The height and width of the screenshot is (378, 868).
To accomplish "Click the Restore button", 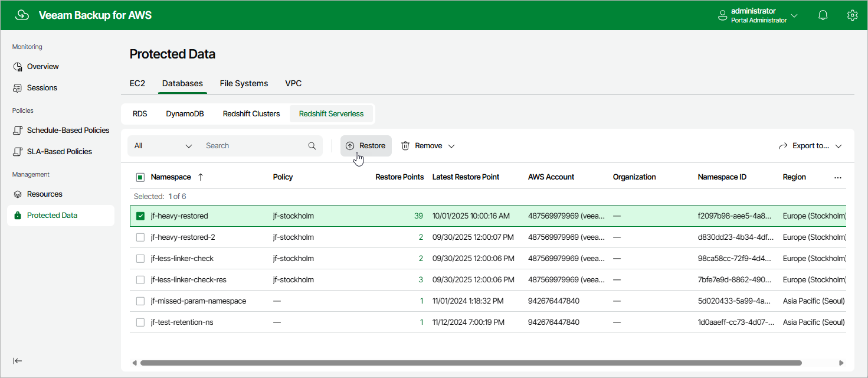I will click(x=366, y=146).
